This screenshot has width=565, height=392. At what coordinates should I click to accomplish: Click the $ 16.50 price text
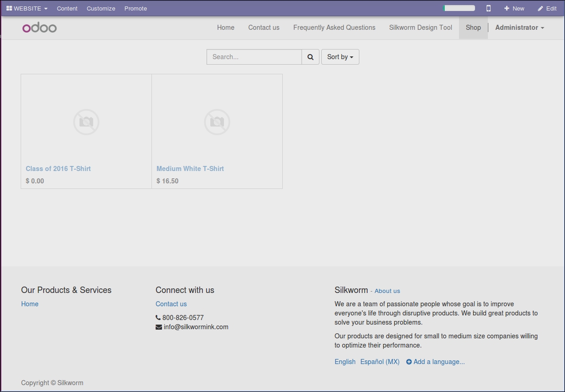click(168, 181)
